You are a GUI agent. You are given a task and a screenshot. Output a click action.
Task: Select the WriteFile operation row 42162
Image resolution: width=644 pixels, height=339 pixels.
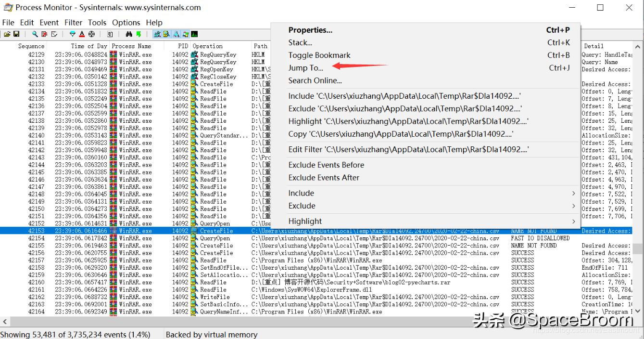click(316, 297)
